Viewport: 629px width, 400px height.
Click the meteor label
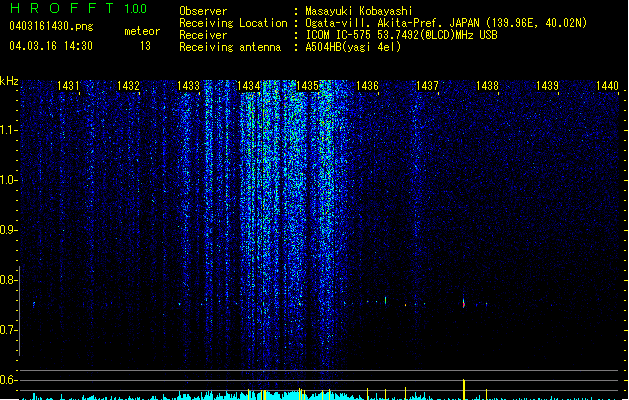click(142, 31)
